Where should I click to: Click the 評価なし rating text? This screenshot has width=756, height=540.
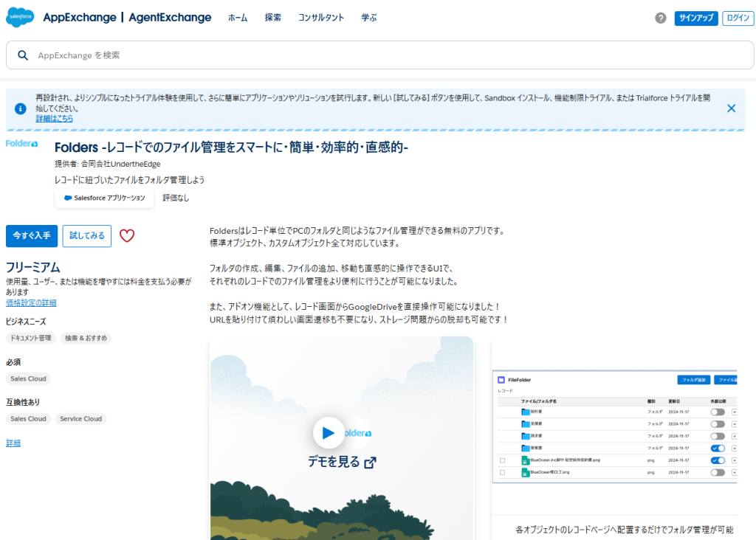click(176, 198)
